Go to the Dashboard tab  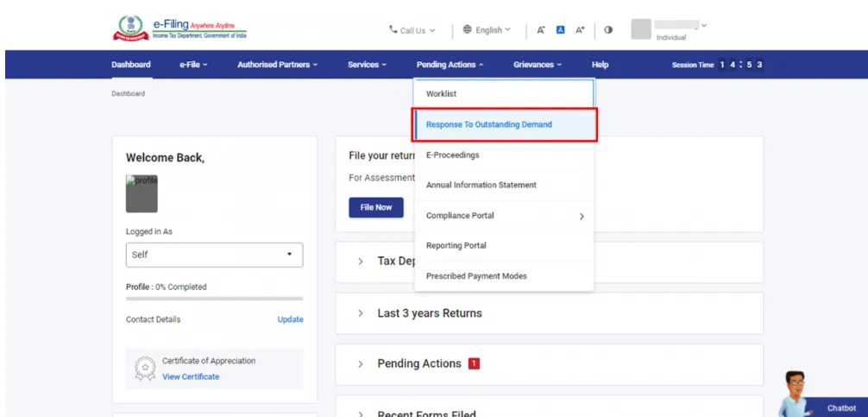tap(130, 64)
